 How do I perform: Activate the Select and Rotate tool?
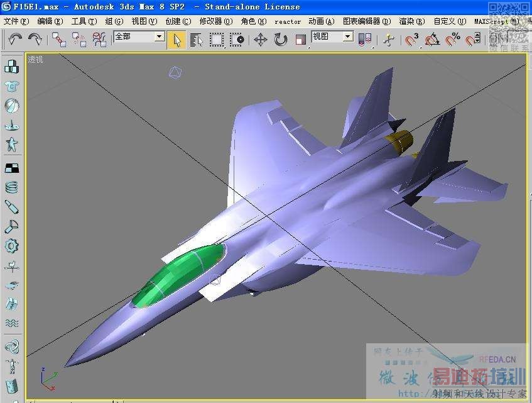point(280,40)
